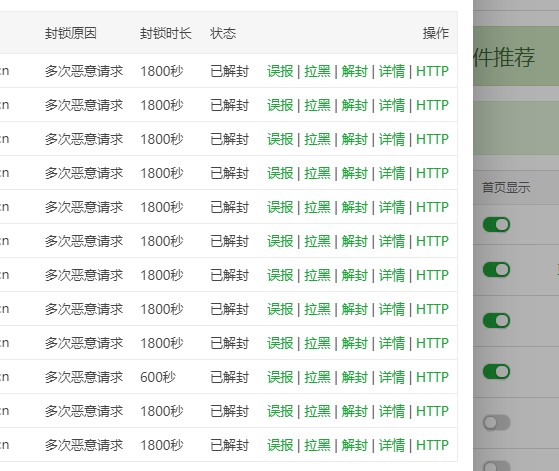This screenshot has width=559, height=471.
Task: Toggle second green switch under 首页显示
Action: [x=496, y=270]
